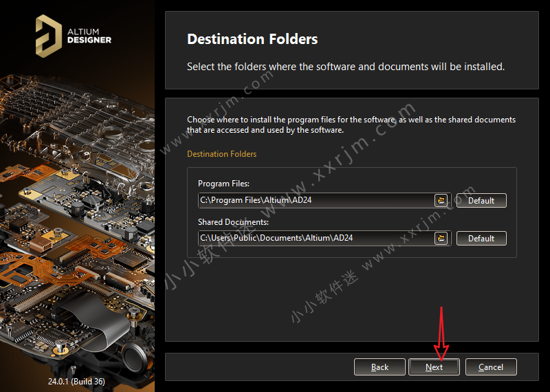Click the orange Destination Folders section label
The height and width of the screenshot is (392, 550).
pyautogui.click(x=221, y=154)
